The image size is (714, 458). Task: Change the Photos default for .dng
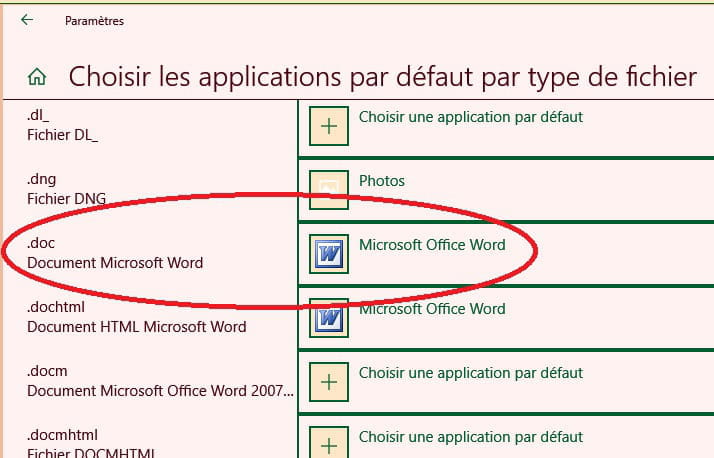pyautogui.click(x=382, y=181)
